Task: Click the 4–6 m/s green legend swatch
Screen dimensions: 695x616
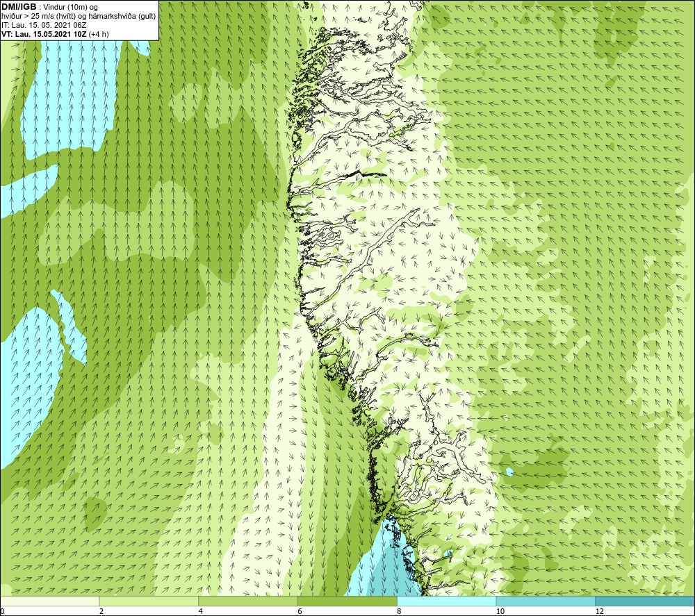Action: (248, 601)
